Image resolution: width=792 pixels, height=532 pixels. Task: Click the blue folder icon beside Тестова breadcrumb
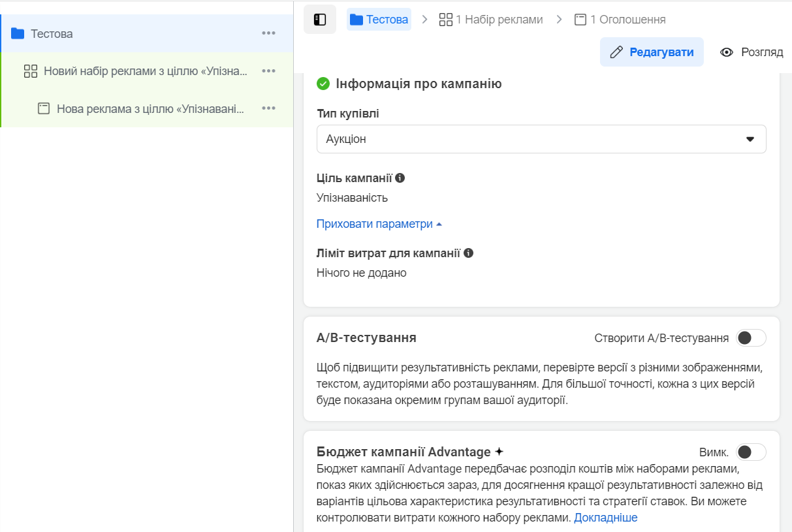[x=356, y=20]
